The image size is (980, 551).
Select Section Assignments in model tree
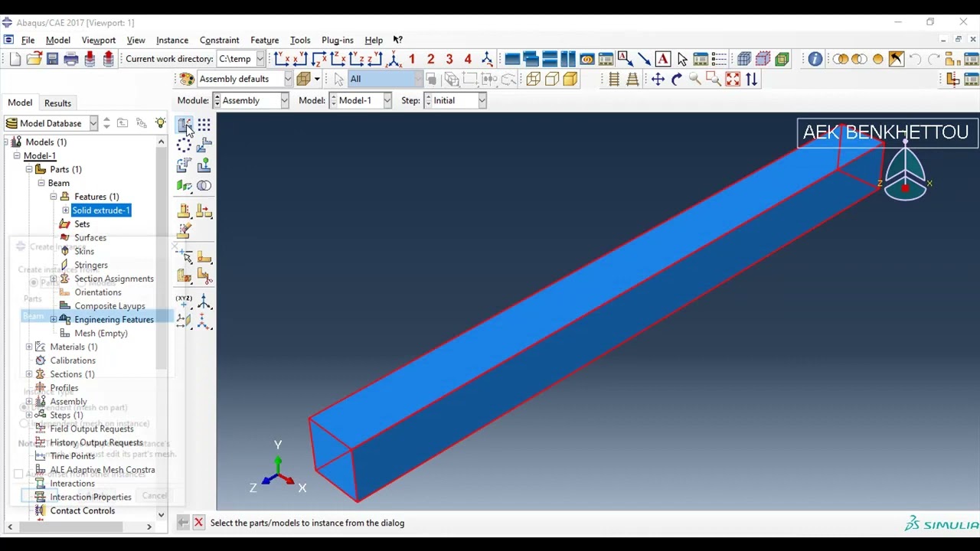[114, 279]
